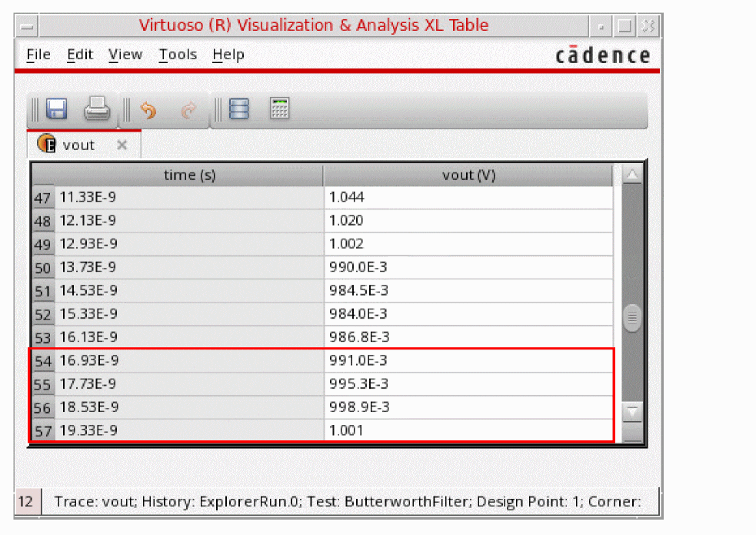The height and width of the screenshot is (535, 756).
Task: Select row header 49
Action: click(x=43, y=244)
